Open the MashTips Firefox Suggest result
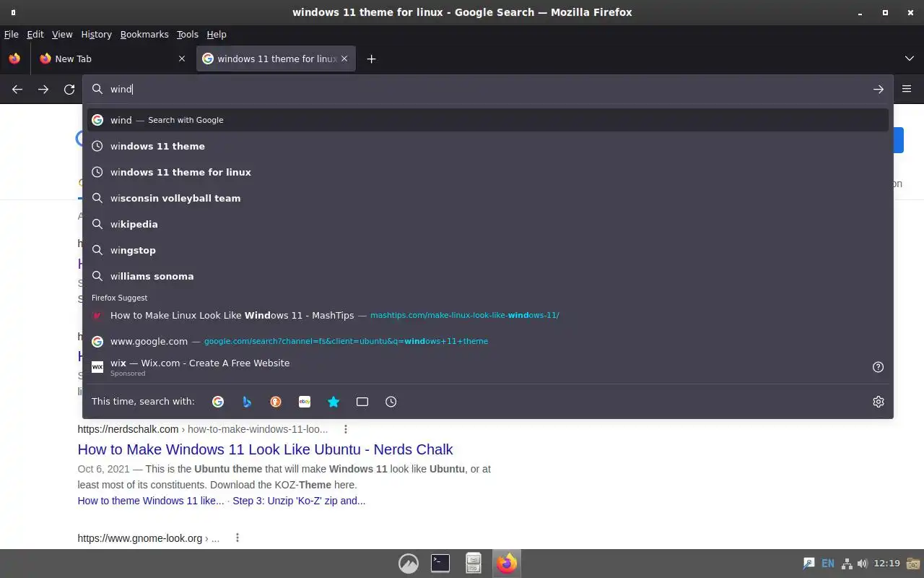The height and width of the screenshot is (578, 924). pos(487,315)
